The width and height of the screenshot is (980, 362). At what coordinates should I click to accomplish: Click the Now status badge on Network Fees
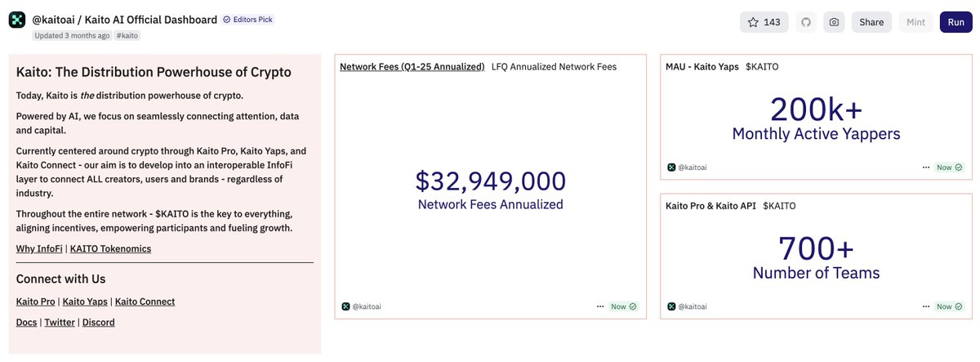point(625,306)
